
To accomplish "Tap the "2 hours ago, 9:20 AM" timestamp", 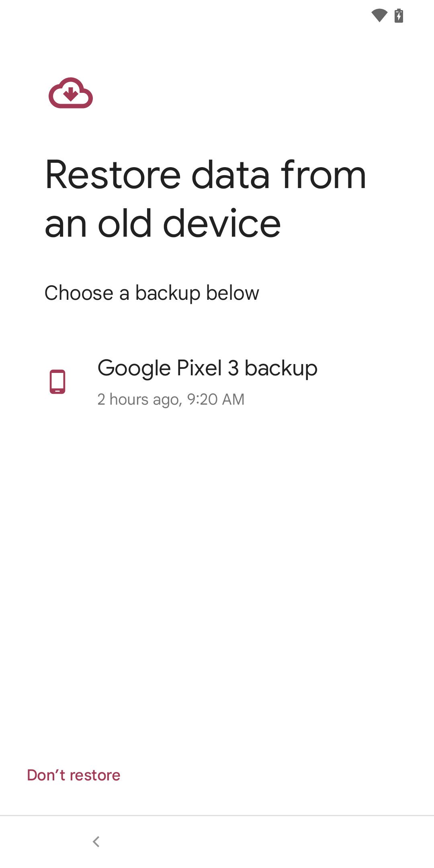I will (171, 399).
